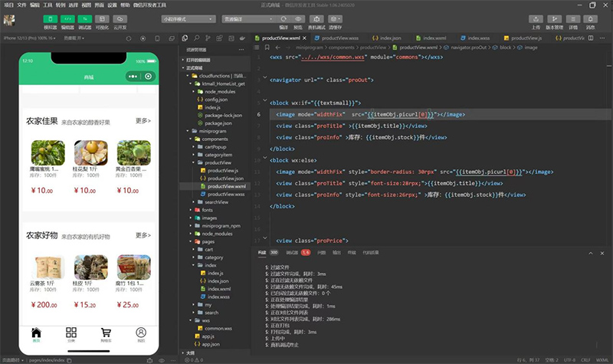Open search icon in the explorer sidebar

pyautogui.click(x=197, y=37)
